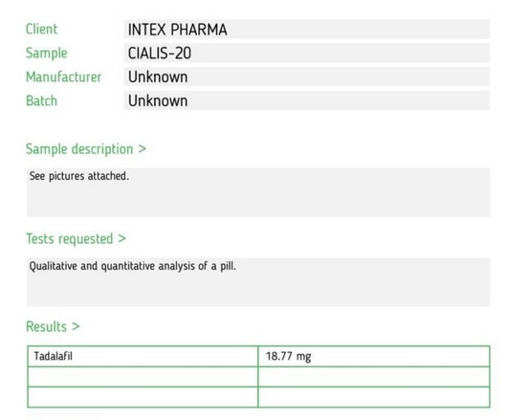This screenshot has width=528, height=420.
Task: Expand the Sample description section heading
Action: click(x=86, y=149)
